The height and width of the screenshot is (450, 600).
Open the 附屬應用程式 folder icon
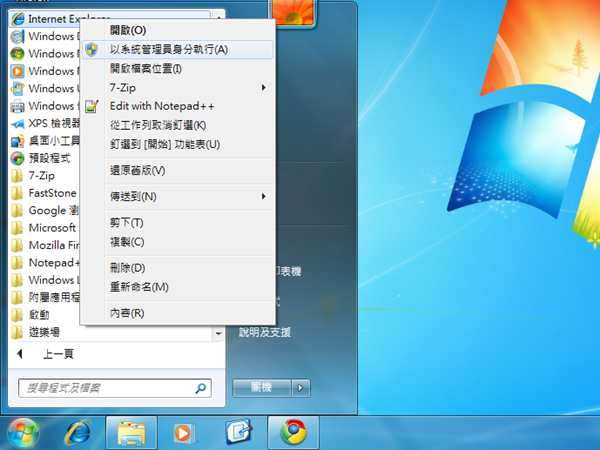17,297
